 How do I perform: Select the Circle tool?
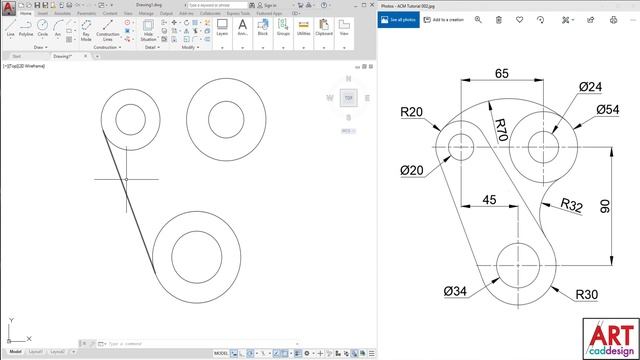click(42, 28)
